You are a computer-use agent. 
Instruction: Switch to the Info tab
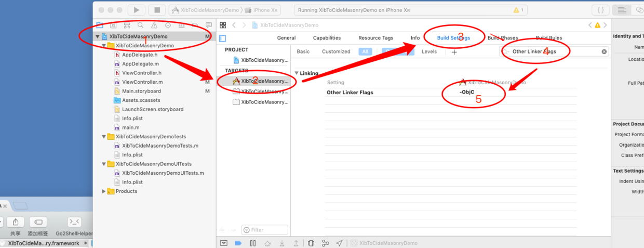415,38
